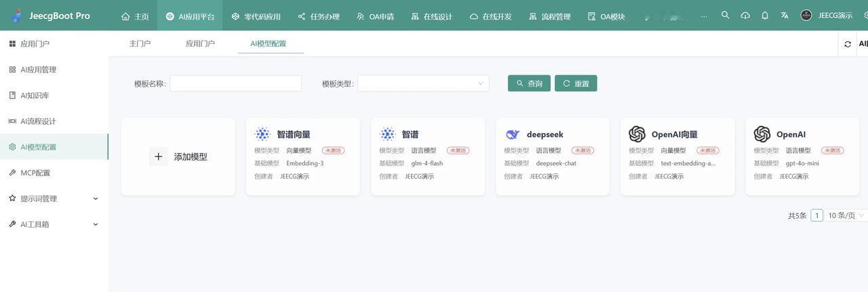Screen dimensions: 868x292
Task: Open 零代码应用 in top navigation
Action: click(x=256, y=16)
